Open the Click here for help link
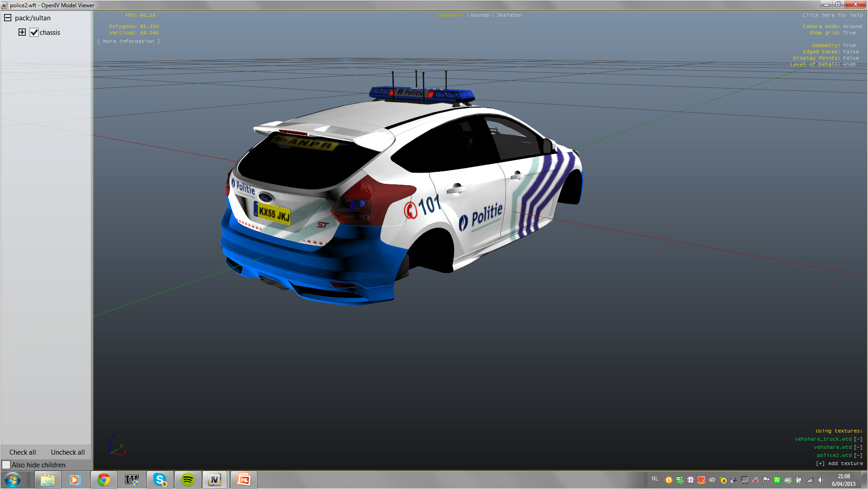868x489 pixels. click(832, 15)
